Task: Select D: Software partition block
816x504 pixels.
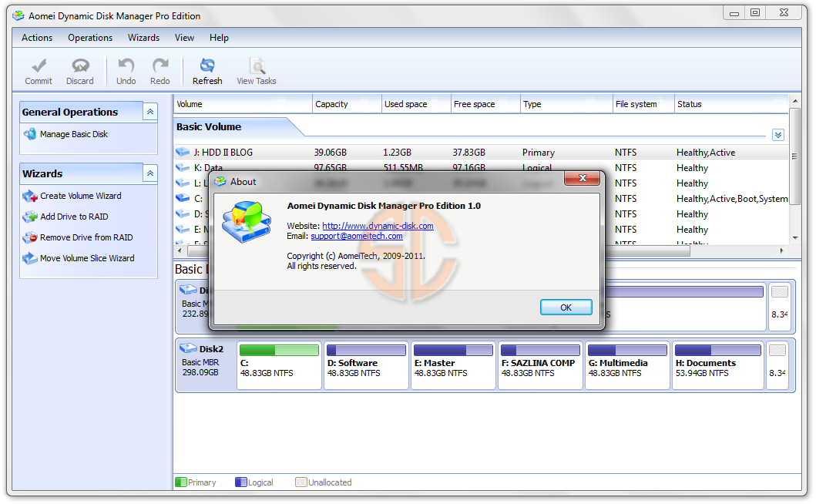Action: tap(366, 365)
